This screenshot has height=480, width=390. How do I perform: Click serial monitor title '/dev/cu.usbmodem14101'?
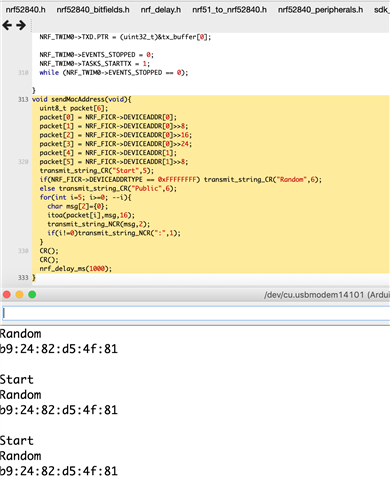[x=314, y=295]
